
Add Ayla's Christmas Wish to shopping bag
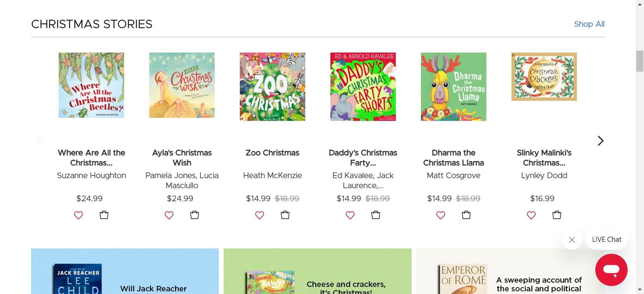[195, 215]
